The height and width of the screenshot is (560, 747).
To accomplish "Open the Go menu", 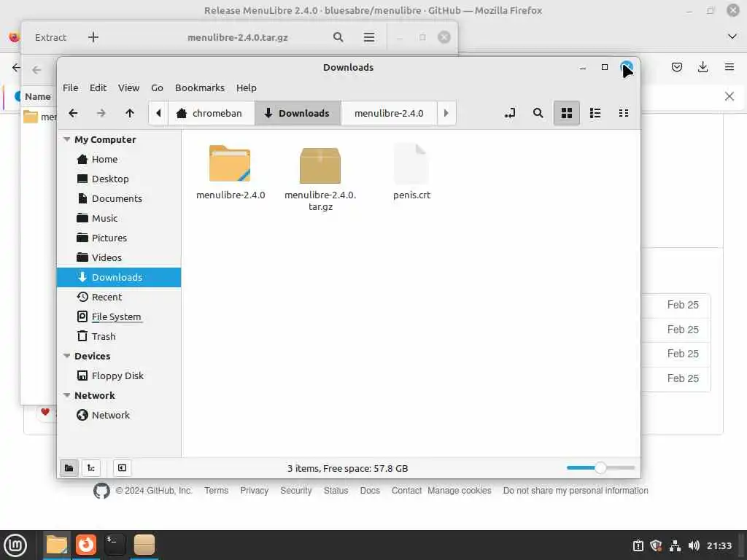I will pos(158,87).
